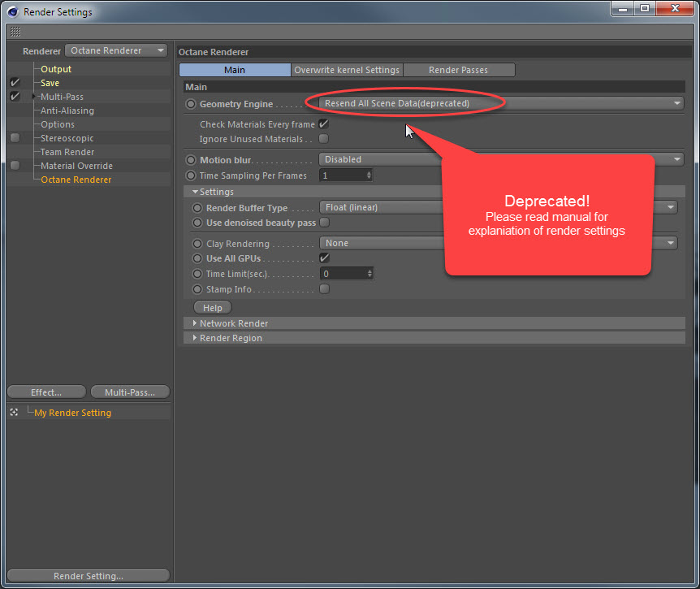Viewport: 700px width, 589px height.
Task: Click the Use All GPUs radio dot
Action: [197, 258]
